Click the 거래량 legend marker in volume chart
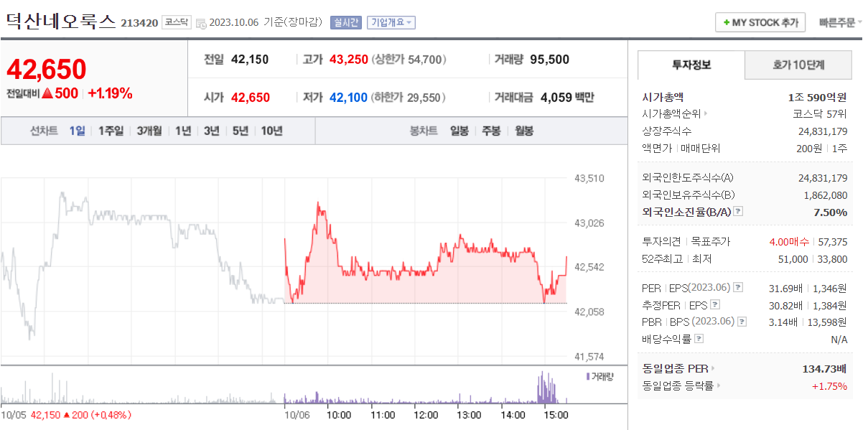The width and height of the screenshot is (868, 430). pos(588,376)
